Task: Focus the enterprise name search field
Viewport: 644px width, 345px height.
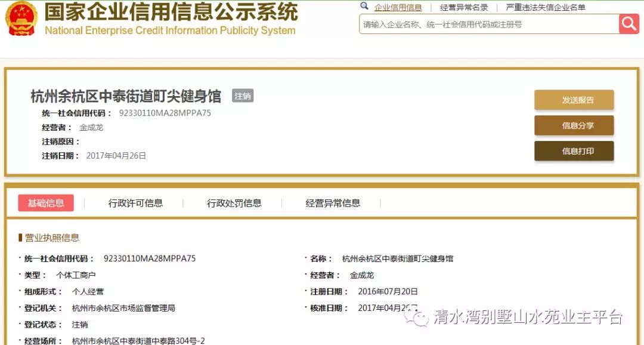Action: click(x=489, y=24)
